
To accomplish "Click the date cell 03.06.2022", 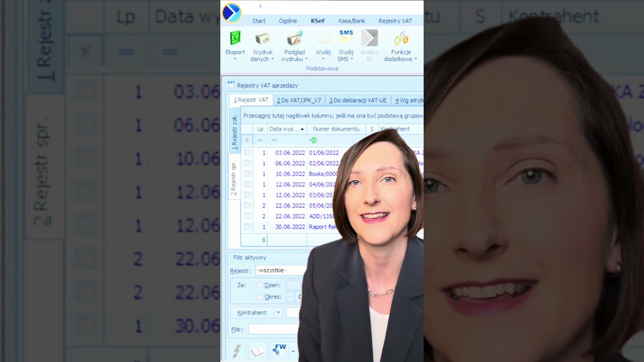I will 287,152.
